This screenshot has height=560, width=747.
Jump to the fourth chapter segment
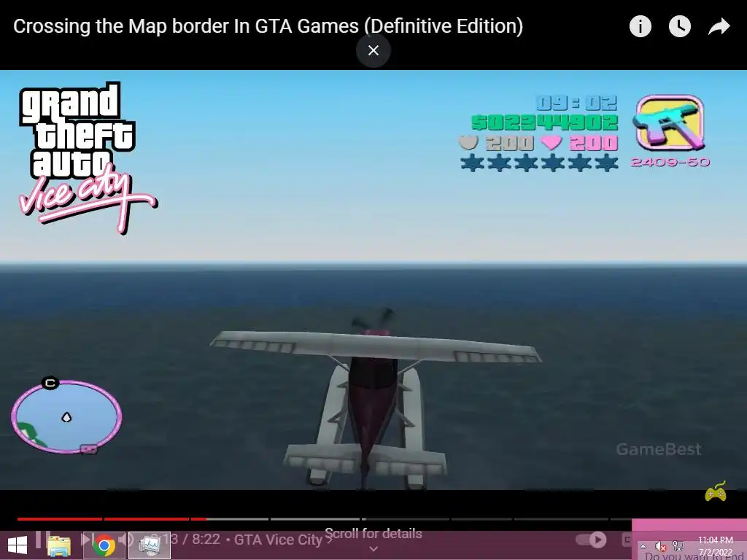(x=315, y=519)
